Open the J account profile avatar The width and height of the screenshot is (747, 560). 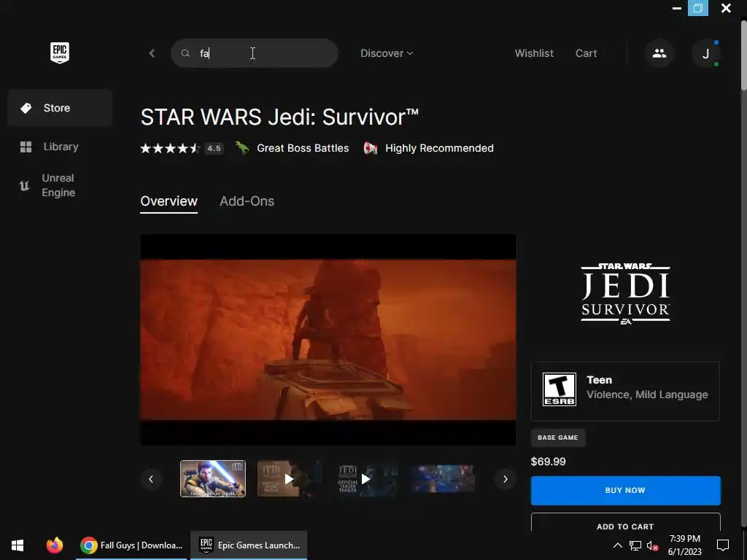(x=706, y=53)
